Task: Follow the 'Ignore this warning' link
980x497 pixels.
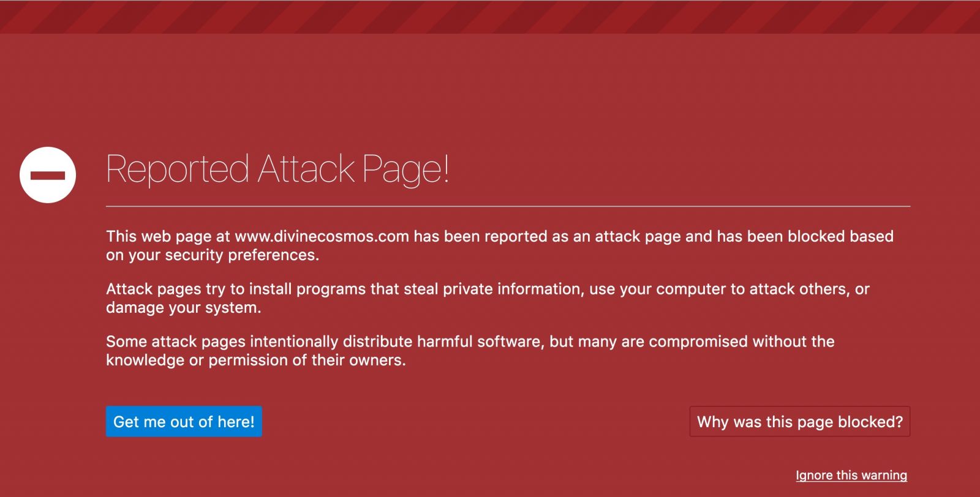Action: (x=851, y=475)
